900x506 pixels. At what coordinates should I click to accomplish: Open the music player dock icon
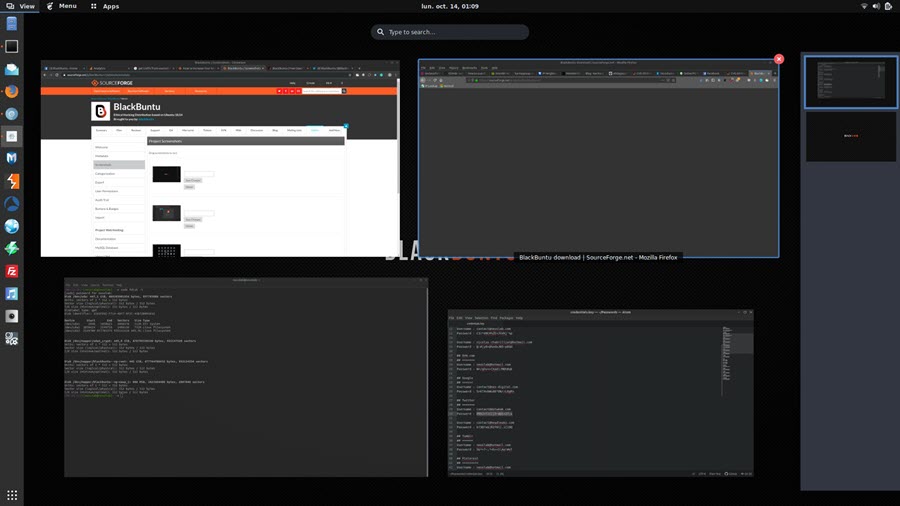(11, 293)
